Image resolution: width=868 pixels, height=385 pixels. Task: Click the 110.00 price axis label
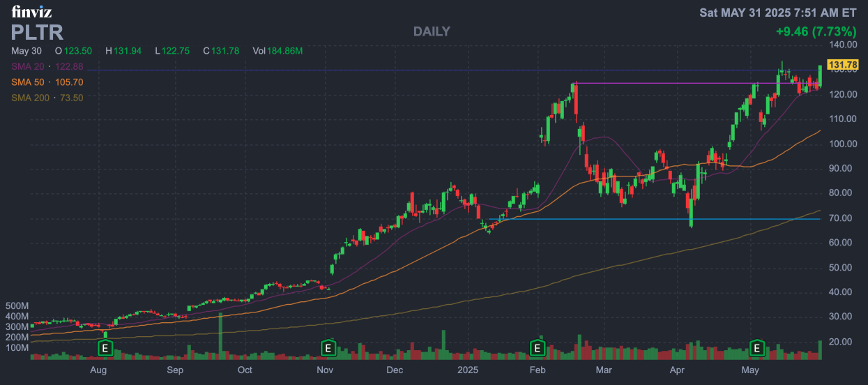coord(842,119)
